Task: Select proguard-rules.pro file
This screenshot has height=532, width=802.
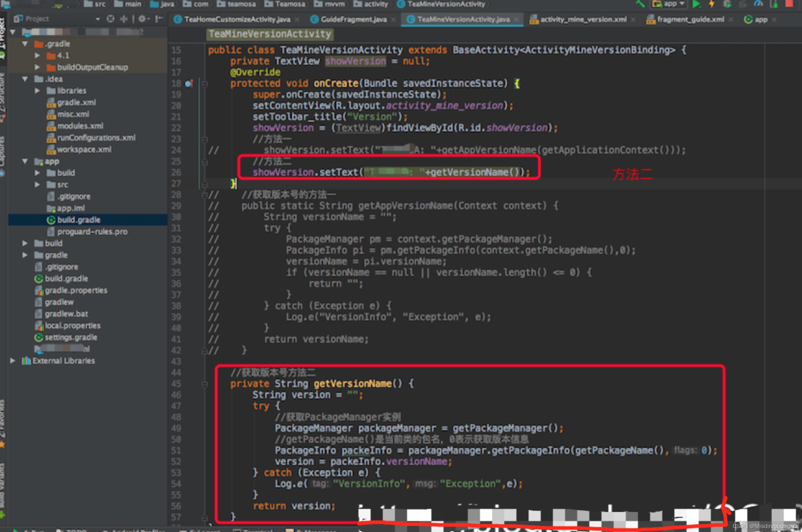Action: click(x=92, y=232)
